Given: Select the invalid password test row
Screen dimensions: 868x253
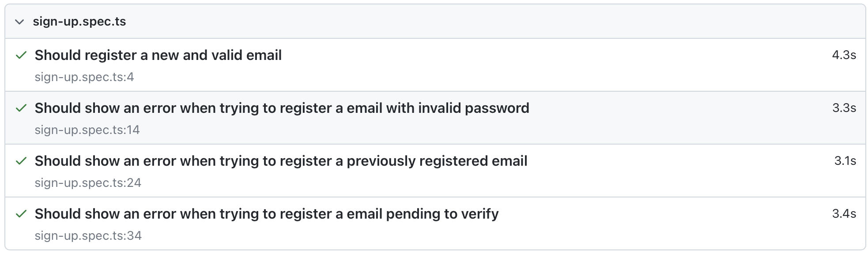Looking at the screenshot, I should 435,118.
